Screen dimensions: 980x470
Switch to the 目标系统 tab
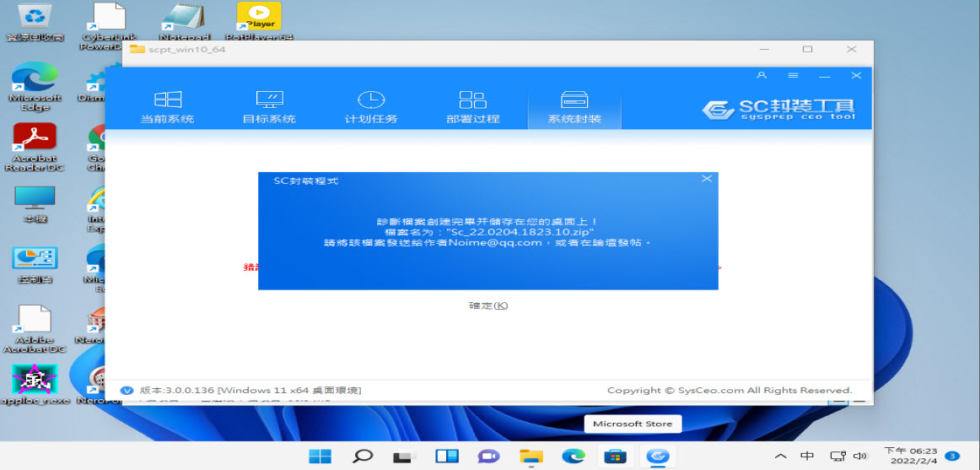[269, 107]
